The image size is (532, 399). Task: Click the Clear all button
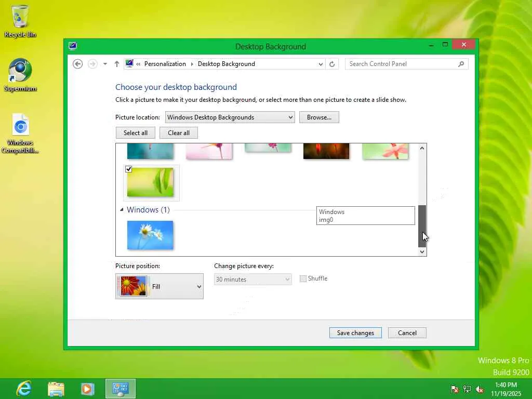pos(179,132)
